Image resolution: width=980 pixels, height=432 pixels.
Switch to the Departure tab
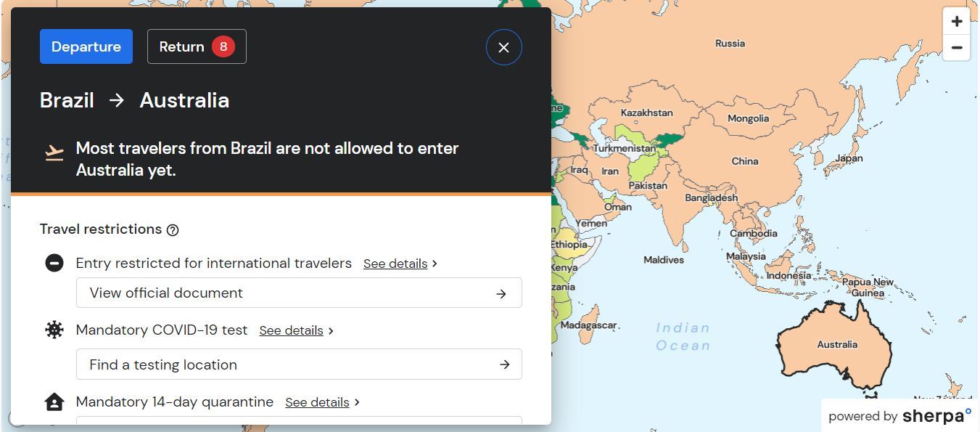[86, 46]
